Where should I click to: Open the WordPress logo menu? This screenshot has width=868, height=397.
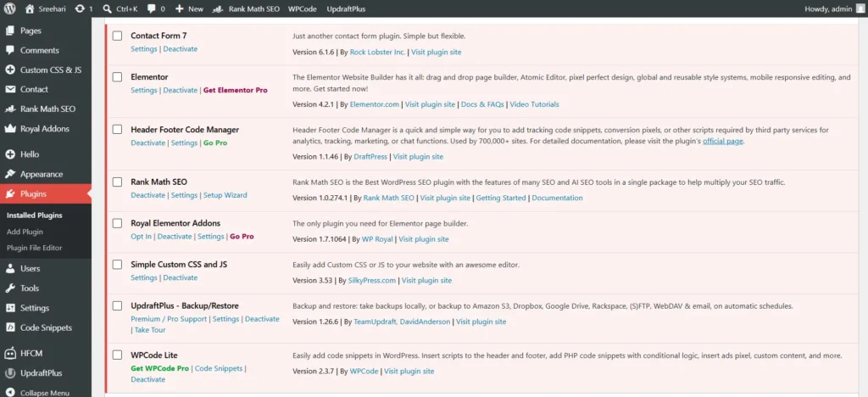(10, 8)
